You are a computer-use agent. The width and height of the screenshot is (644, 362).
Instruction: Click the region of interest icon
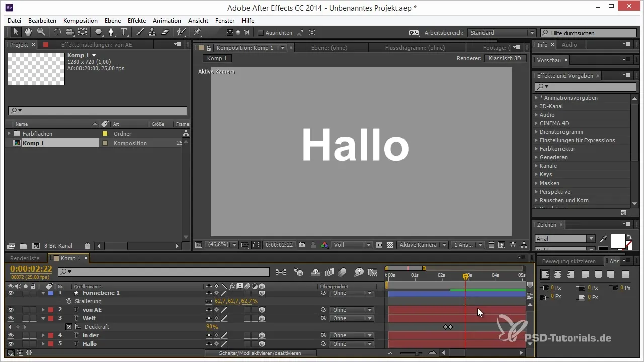[256, 245]
